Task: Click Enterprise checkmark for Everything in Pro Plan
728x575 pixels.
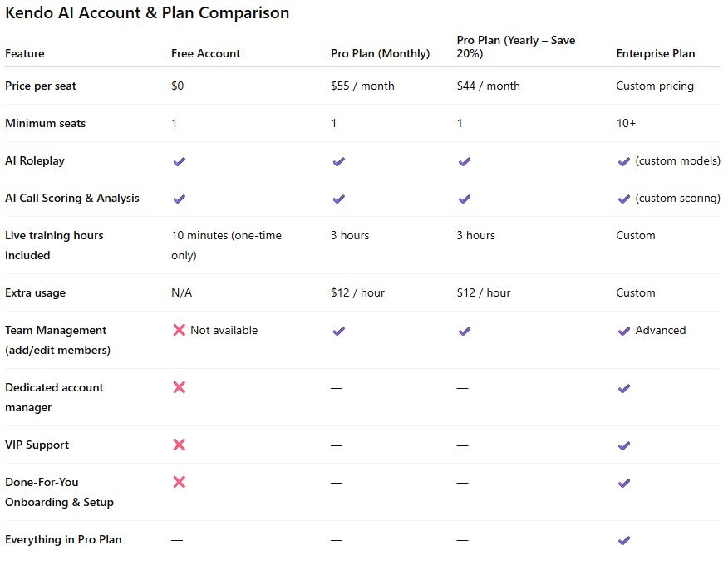Action: [624, 540]
